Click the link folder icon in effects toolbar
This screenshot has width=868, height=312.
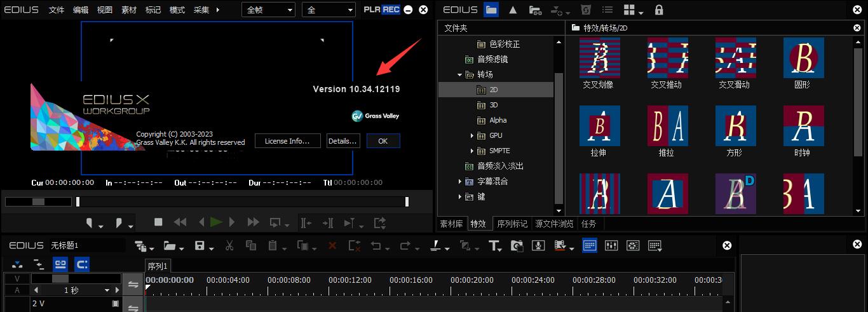pos(535,10)
